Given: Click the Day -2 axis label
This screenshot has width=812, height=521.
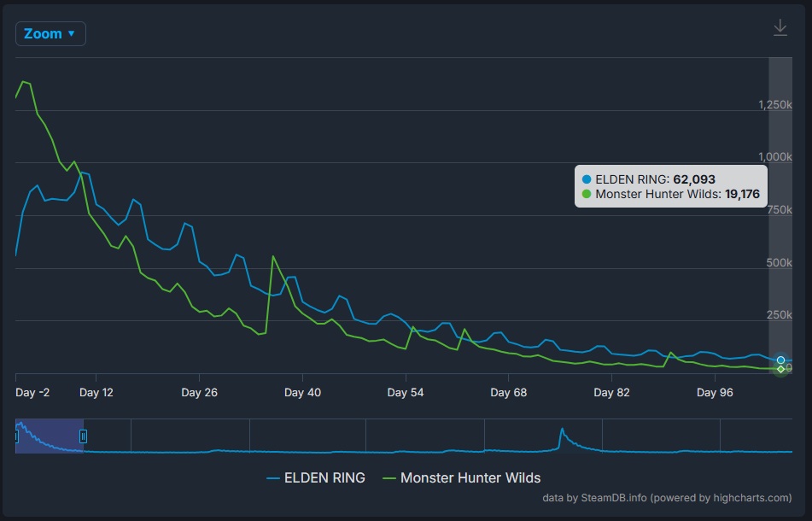Looking at the screenshot, I should coord(32,393).
